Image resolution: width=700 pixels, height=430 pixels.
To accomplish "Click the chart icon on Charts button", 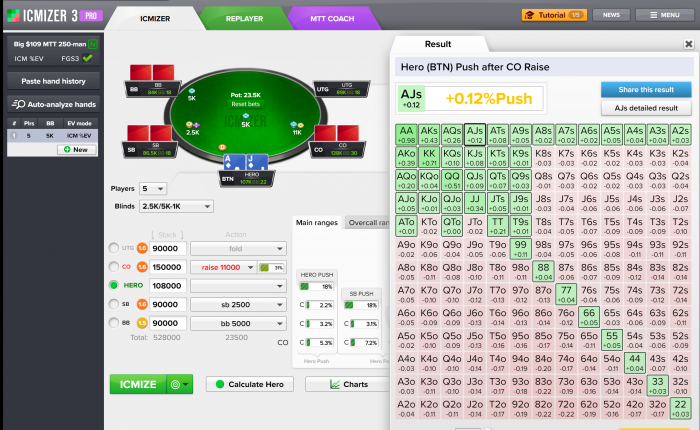I will pyautogui.click(x=335, y=384).
